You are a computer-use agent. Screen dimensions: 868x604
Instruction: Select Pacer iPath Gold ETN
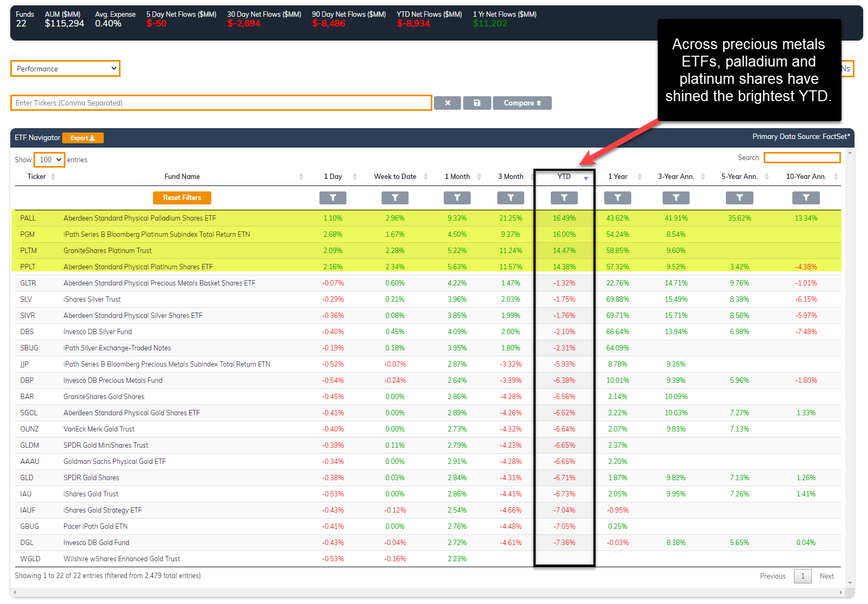[x=96, y=527]
